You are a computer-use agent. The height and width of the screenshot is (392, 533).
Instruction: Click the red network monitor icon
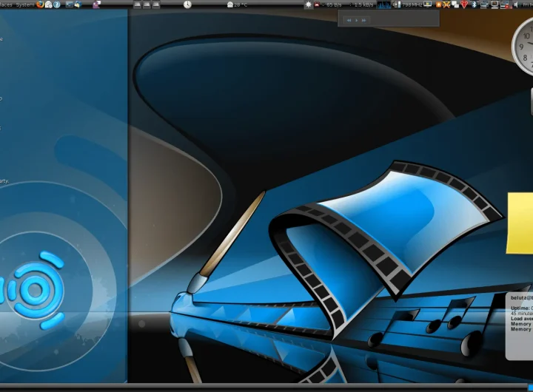[317, 4]
